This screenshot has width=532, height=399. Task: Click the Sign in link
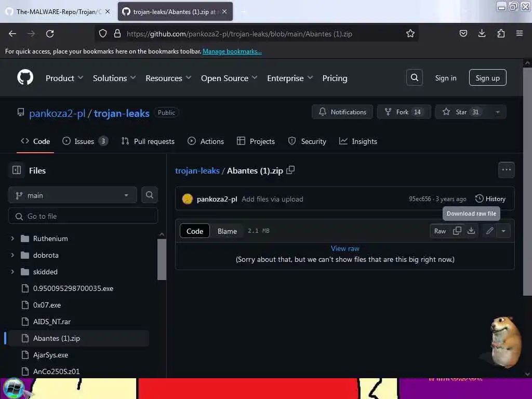coord(445,78)
